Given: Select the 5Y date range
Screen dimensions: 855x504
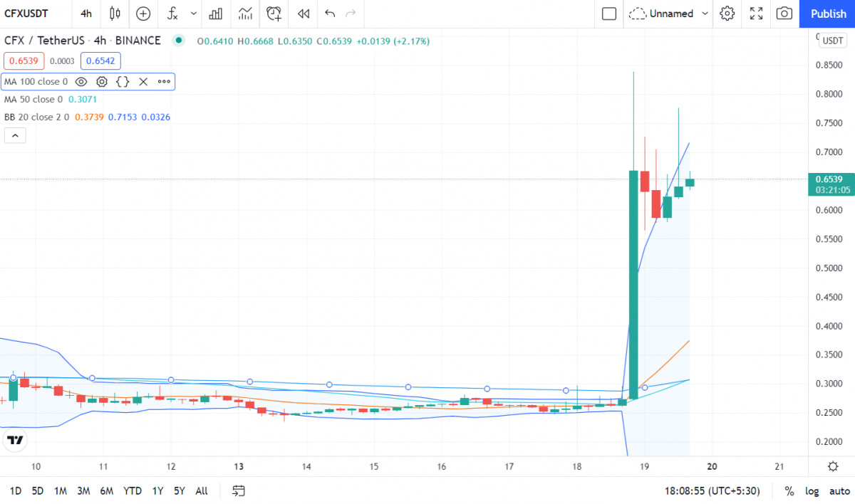Looking at the screenshot, I should (179, 491).
